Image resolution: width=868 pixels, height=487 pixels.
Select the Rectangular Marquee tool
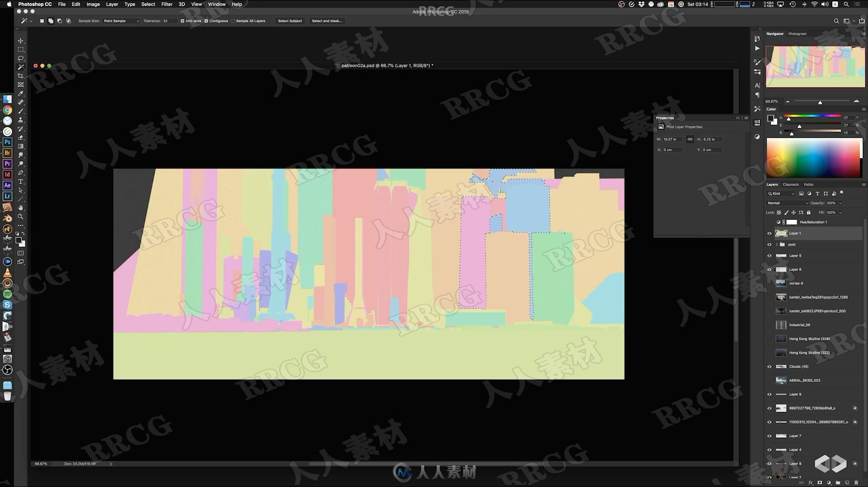(x=21, y=50)
